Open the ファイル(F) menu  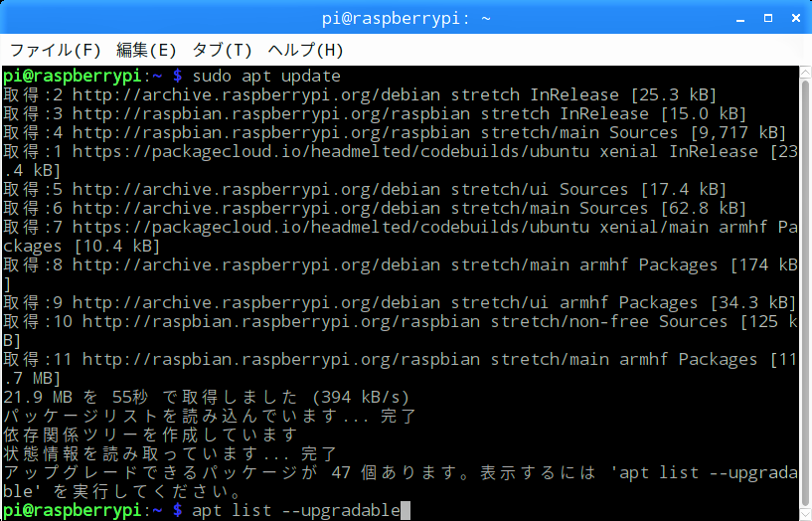(x=56, y=51)
